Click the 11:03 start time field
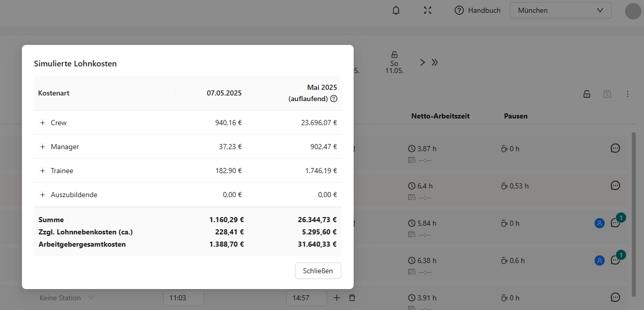Image resolution: width=644 pixels, height=310 pixels. tap(183, 298)
